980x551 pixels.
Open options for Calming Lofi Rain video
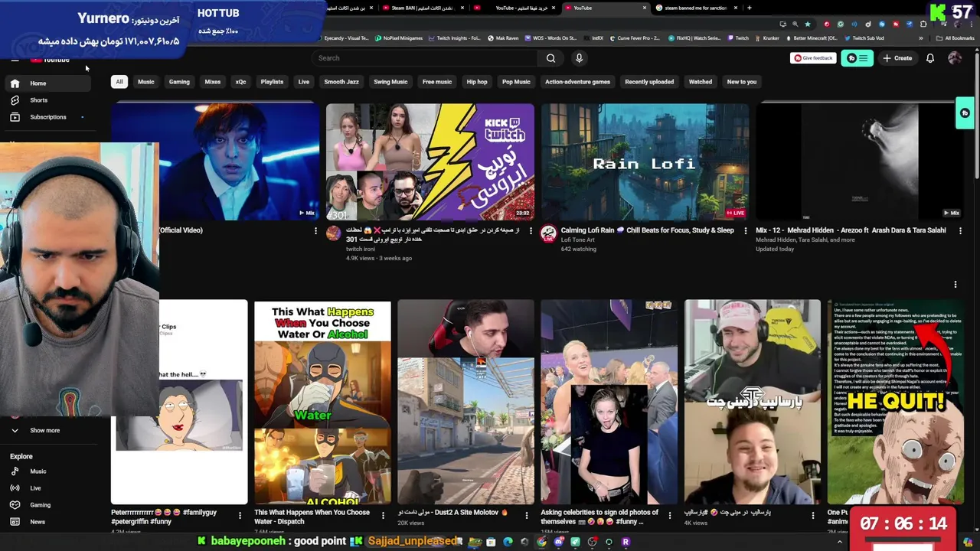(745, 230)
